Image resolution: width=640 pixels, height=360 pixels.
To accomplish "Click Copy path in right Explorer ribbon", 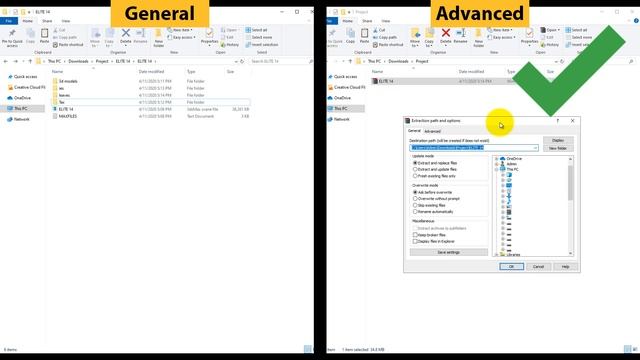I will tap(384, 37).
